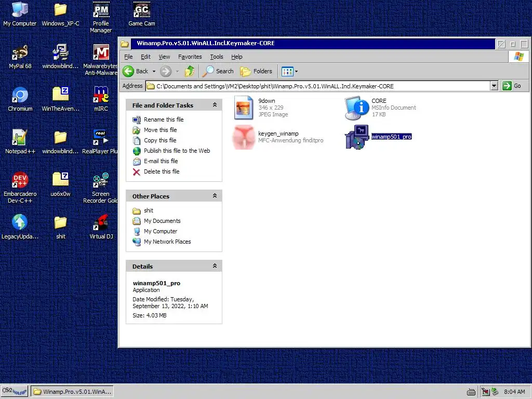Select the 9down JPEG image file
The width and height of the screenshot is (532, 399).
(x=261, y=108)
